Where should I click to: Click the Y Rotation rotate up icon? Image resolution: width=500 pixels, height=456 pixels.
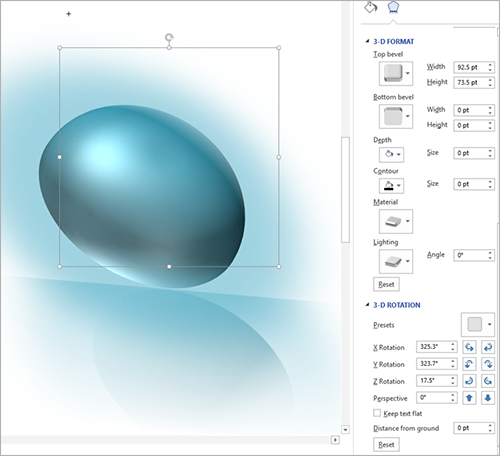[x=469, y=364]
